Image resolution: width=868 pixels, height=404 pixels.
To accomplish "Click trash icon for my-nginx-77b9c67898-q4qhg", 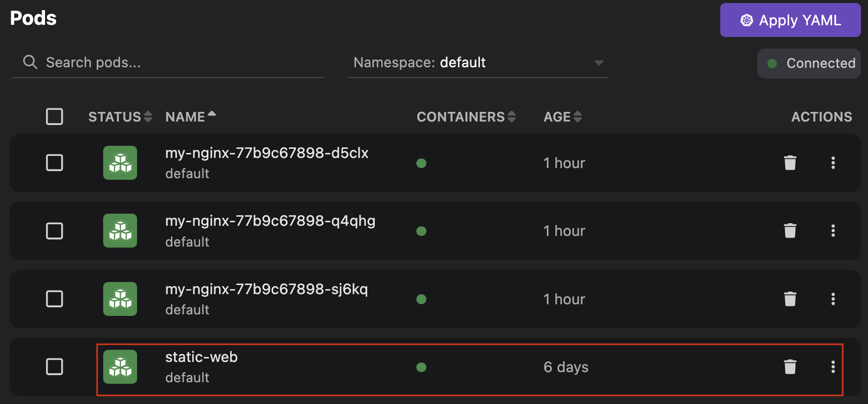I will coord(790,231).
